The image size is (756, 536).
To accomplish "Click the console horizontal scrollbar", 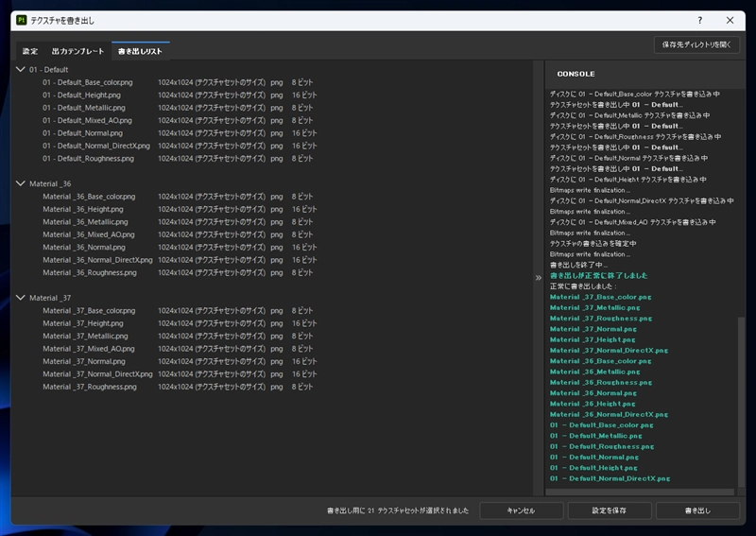I will (x=640, y=493).
